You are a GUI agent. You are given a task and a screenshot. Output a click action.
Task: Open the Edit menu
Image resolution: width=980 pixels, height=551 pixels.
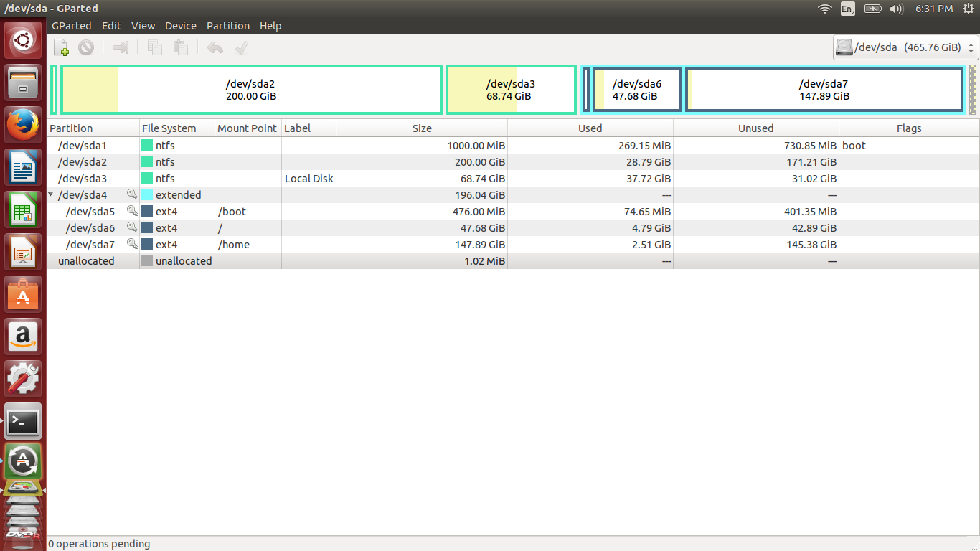pyautogui.click(x=111, y=25)
